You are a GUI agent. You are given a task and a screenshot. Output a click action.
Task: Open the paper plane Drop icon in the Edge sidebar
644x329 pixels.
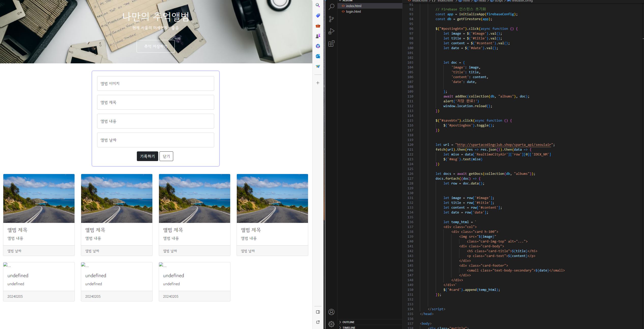tap(318, 66)
